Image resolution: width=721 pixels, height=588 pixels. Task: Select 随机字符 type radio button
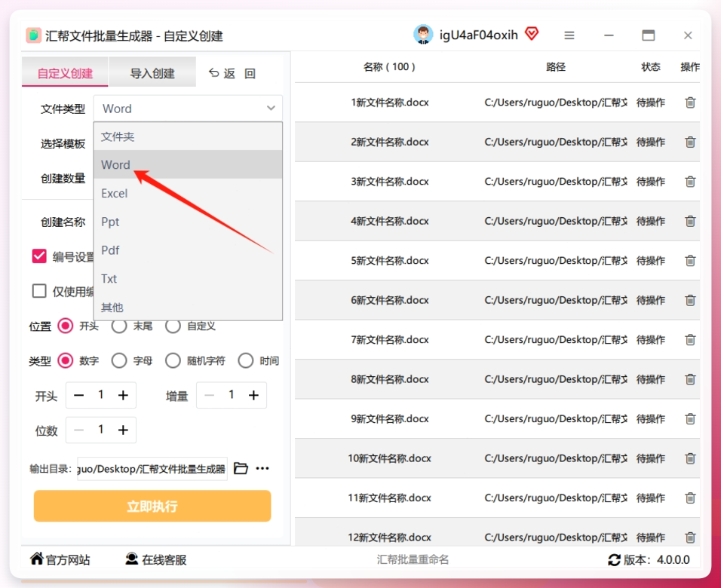173,361
